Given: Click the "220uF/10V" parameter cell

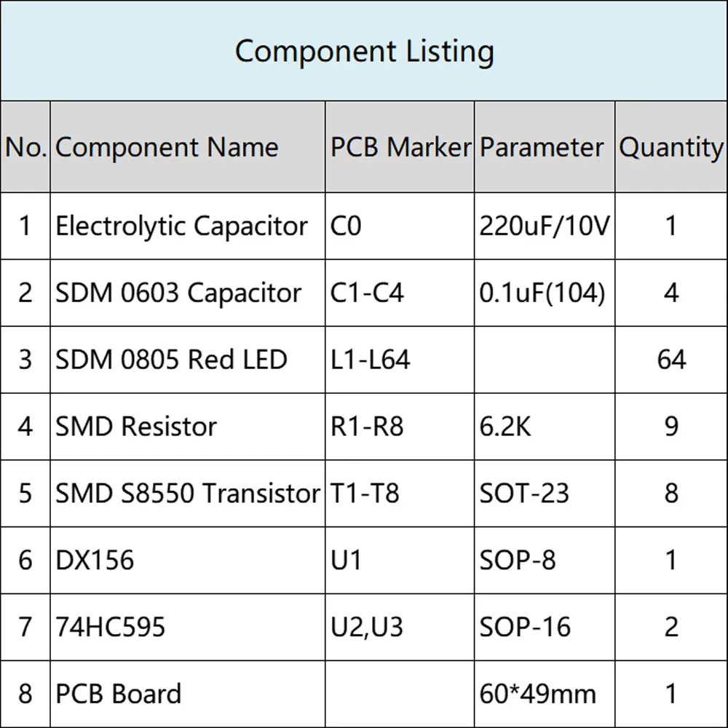Looking at the screenshot, I should pos(544,226).
